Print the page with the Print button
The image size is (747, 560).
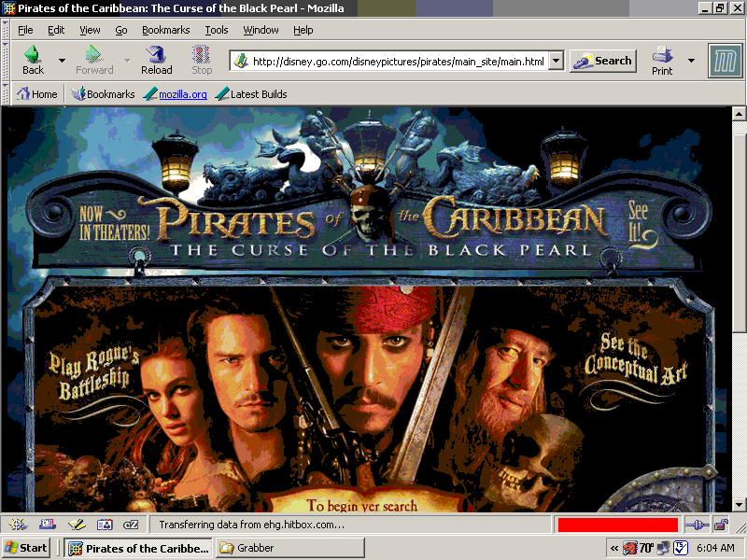click(662, 61)
